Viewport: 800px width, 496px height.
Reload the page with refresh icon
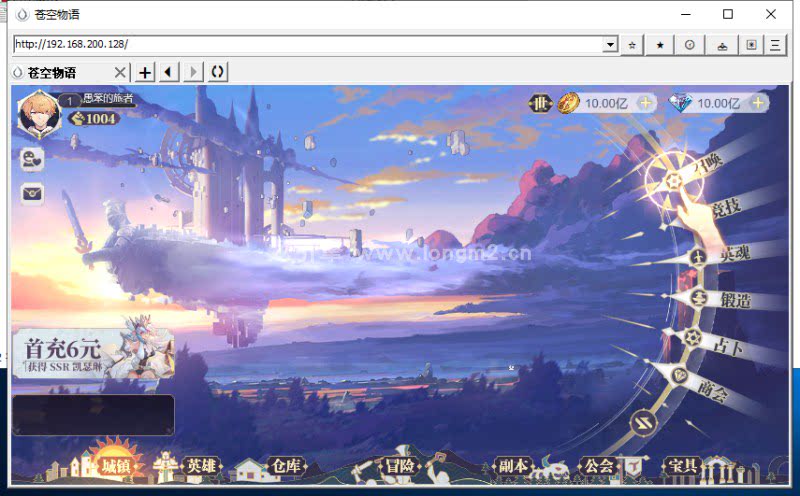pos(217,72)
